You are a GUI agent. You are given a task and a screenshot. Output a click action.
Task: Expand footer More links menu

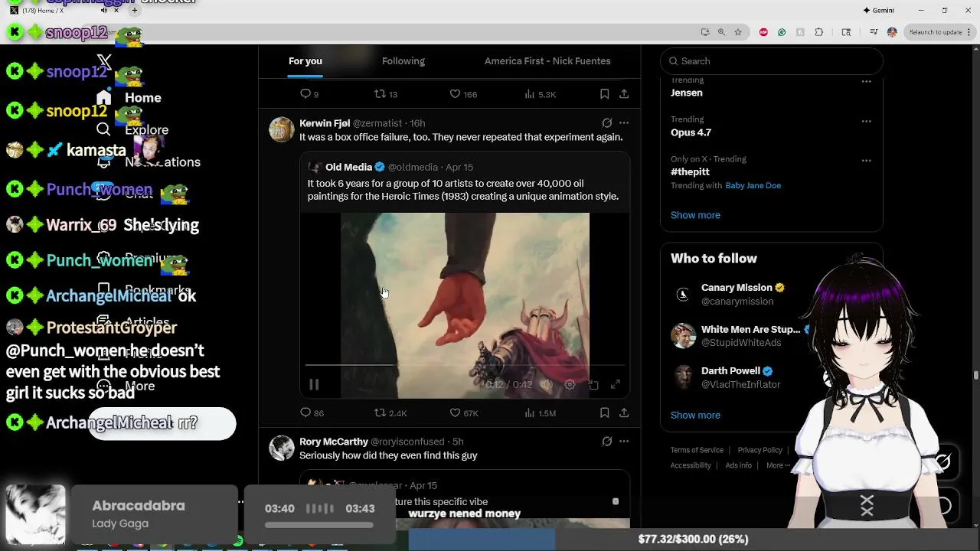tap(778, 465)
